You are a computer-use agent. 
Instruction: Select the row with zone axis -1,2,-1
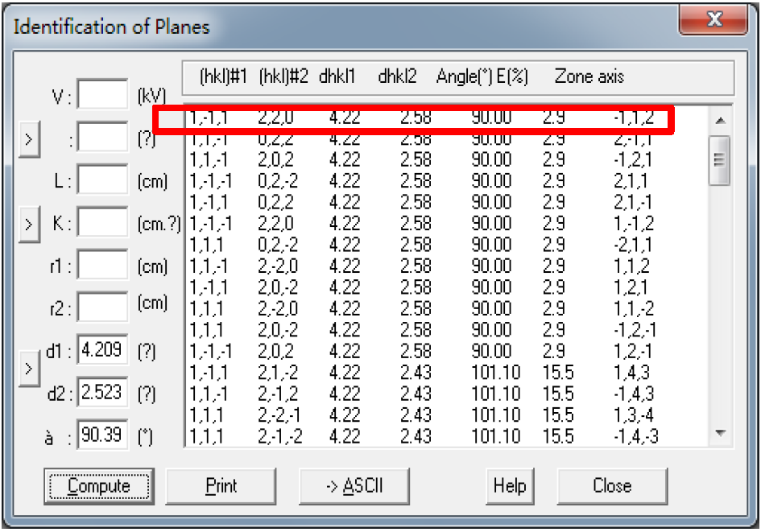[445, 330]
